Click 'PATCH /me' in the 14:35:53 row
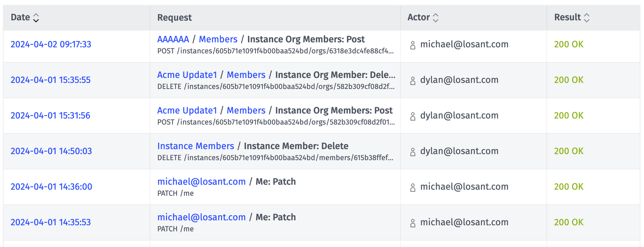Screen dimensions: 644x247 [176, 229]
